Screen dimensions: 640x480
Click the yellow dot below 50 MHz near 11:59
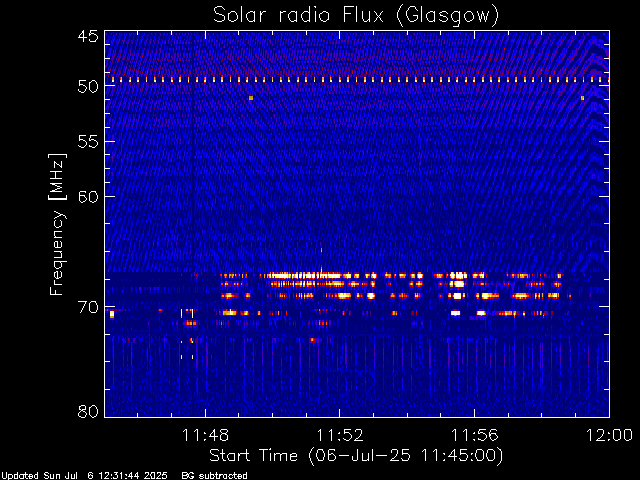[582, 98]
